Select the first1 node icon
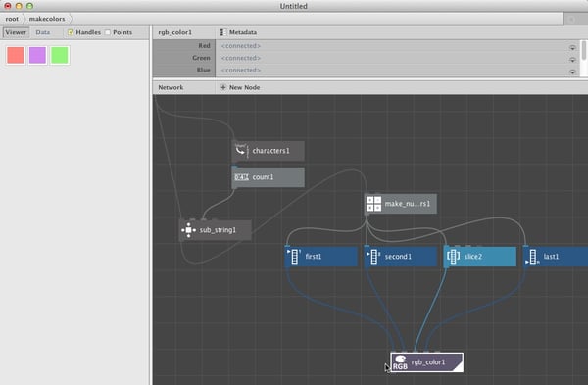This screenshot has width=588, height=385. point(294,257)
